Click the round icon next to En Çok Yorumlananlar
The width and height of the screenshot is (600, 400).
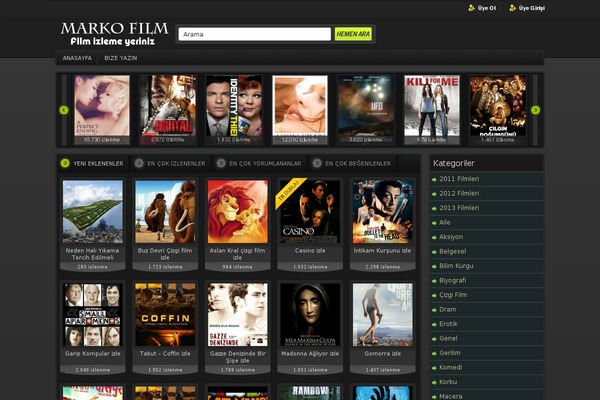tap(221, 163)
